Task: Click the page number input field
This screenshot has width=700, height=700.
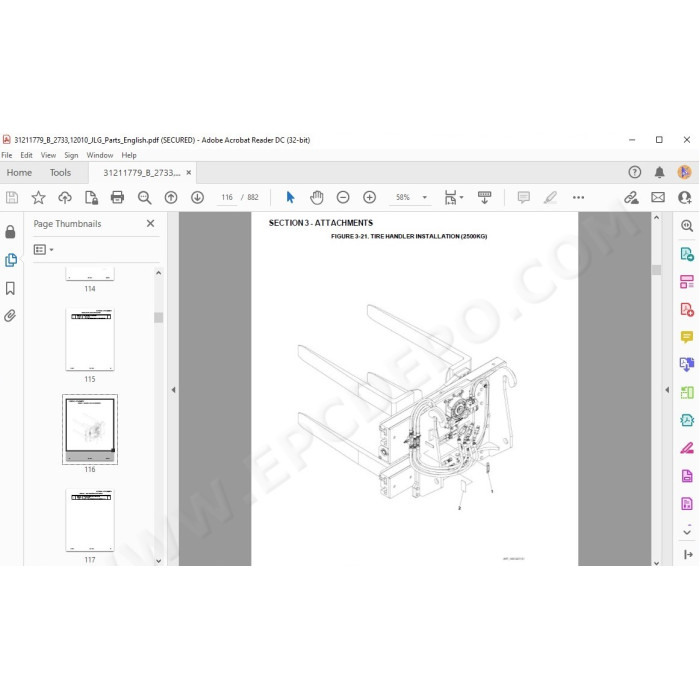Action: [x=227, y=197]
